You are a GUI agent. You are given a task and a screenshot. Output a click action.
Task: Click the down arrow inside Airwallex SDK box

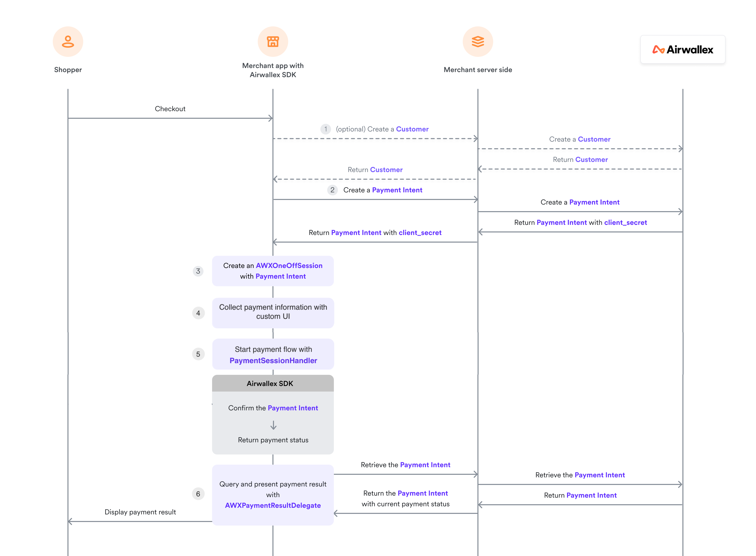pyautogui.click(x=273, y=426)
